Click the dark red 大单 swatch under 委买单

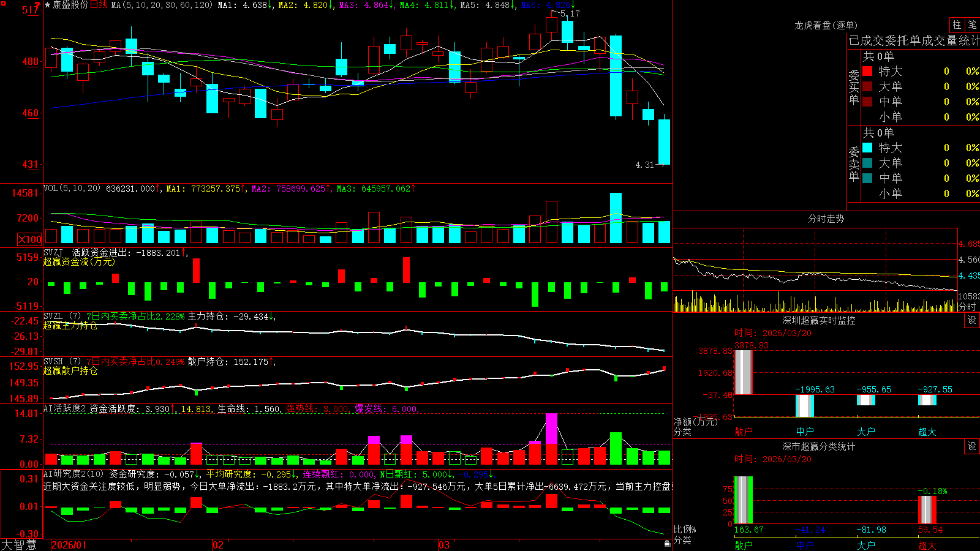[867, 86]
